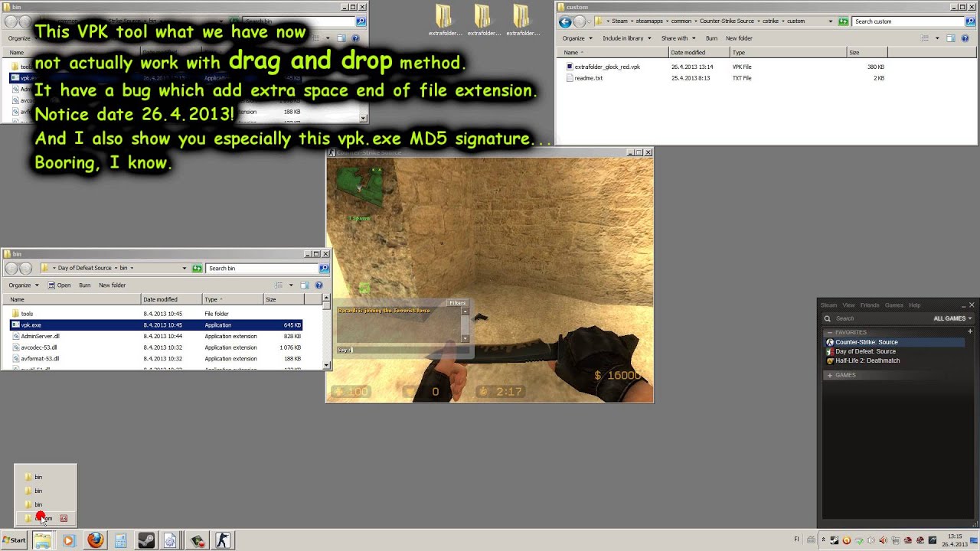Open help icon in Day of Defeat bin window
Viewport: 980px width, 551px height.
[x=320, y=285]
